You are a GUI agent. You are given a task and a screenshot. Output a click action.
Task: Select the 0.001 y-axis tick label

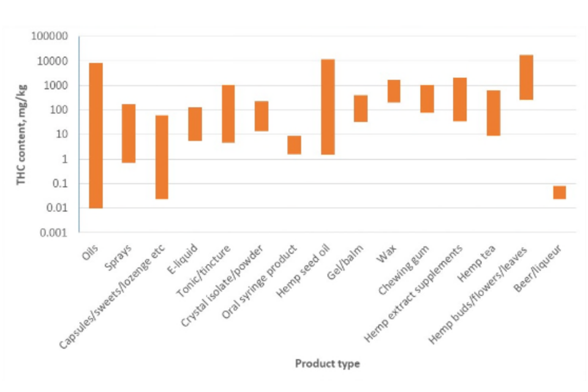pyautogui.click(x=55, y=233)
